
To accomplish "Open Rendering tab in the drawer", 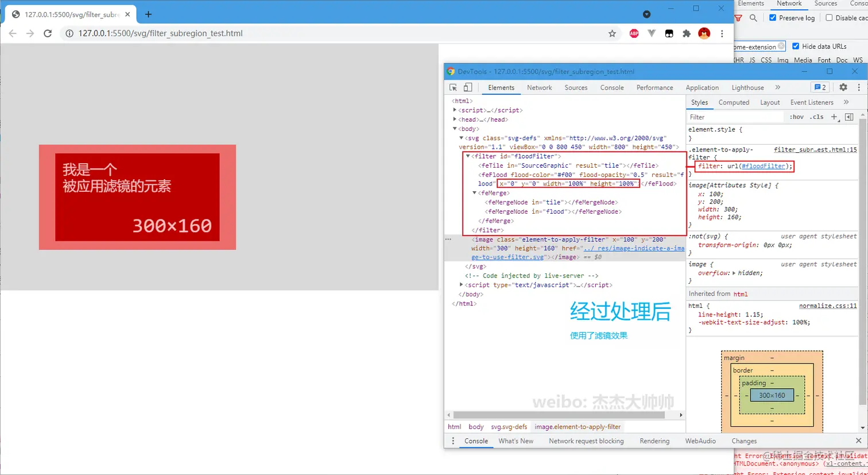I will (654, 441).
